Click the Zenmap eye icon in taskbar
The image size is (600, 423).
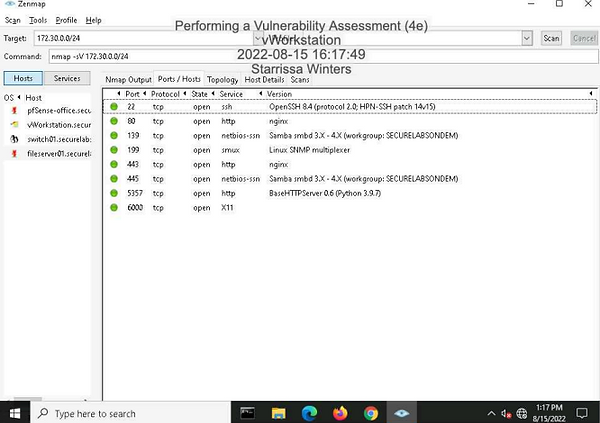(x=401, y=413)
